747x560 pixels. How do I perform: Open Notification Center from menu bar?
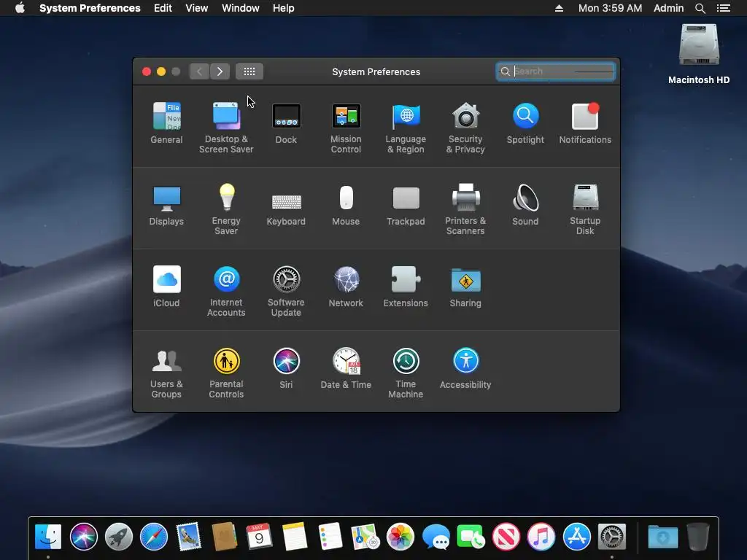pos(723,8)
